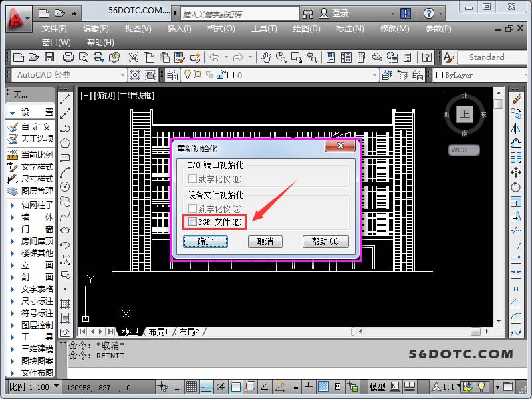The image size is (532, 399).
Task: Click the Print icon in standard toolbar
Action: pos(70,57)
